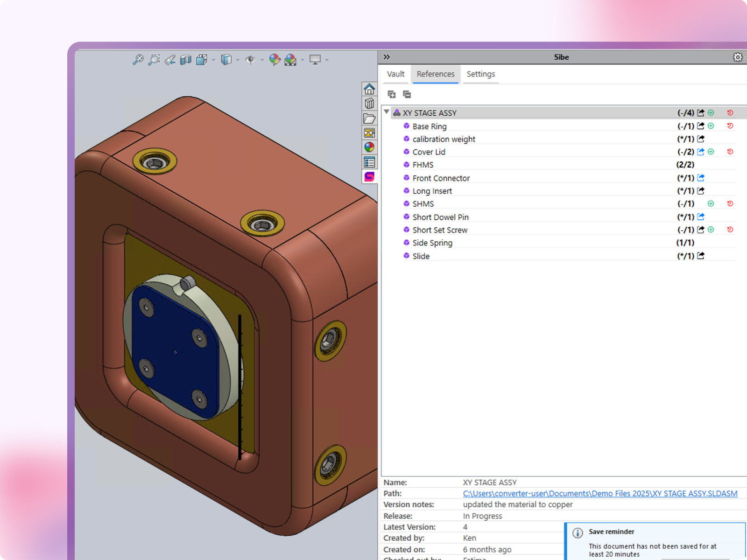Open the Apply Scene dropdown arrow
Image resolution: width=747 pixels, height=560 pixels.
pos(303,60)
